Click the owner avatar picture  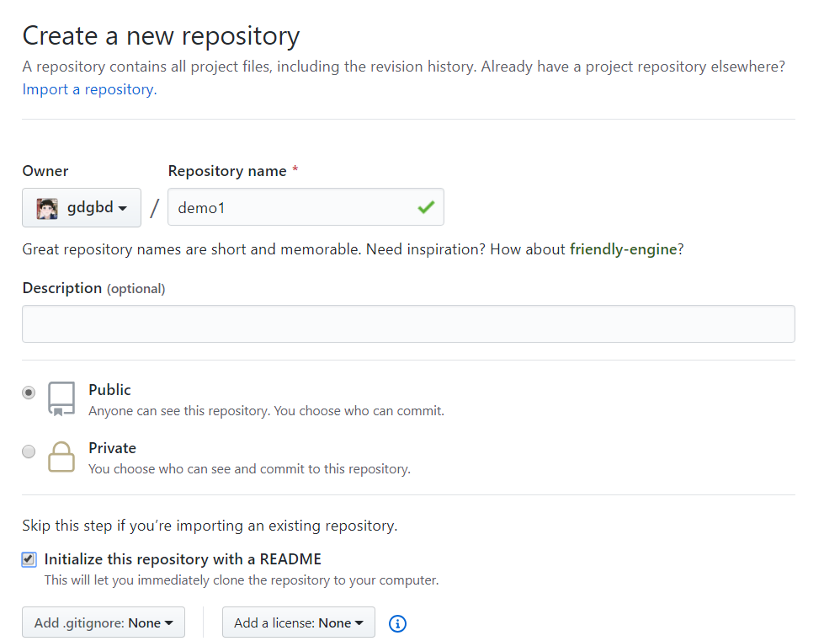pos(47,208)
